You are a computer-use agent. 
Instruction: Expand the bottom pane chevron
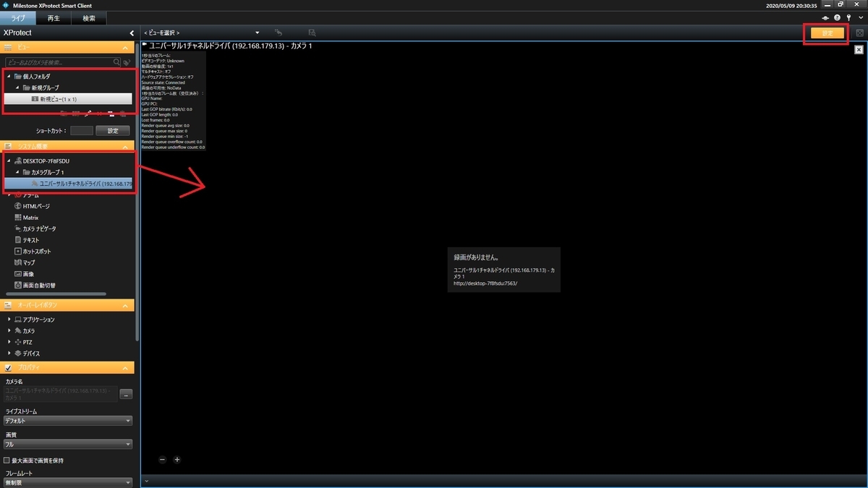[x=145, y=481]
